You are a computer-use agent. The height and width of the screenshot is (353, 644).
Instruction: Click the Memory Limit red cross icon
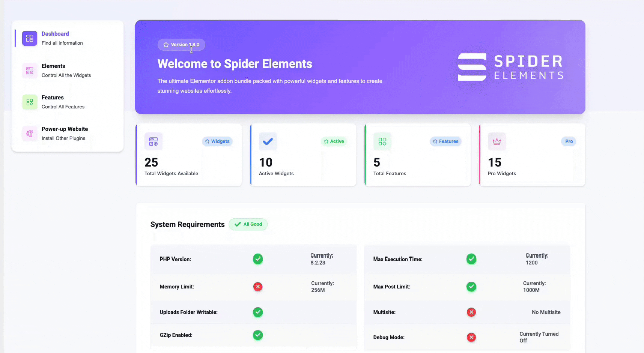click(x=258, y=287)
